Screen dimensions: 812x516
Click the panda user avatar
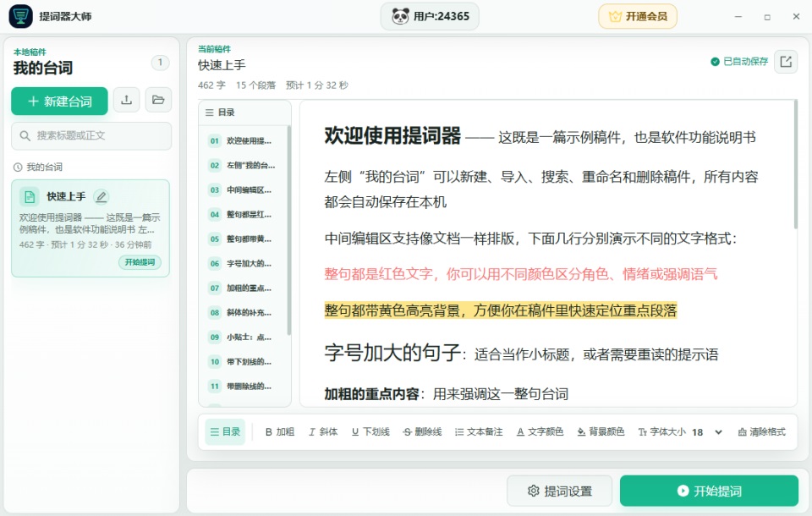[400, 16]
